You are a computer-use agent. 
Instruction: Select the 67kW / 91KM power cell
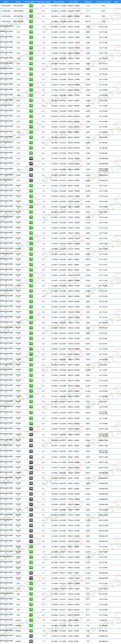(x=73, y=641)
